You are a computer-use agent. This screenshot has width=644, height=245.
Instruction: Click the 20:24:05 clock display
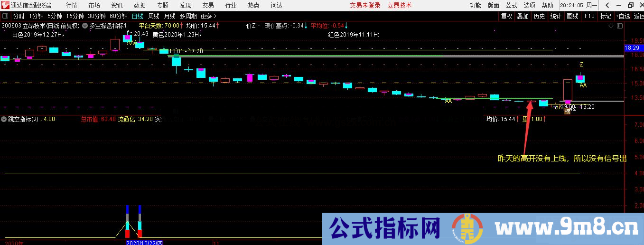pos(572,5)
